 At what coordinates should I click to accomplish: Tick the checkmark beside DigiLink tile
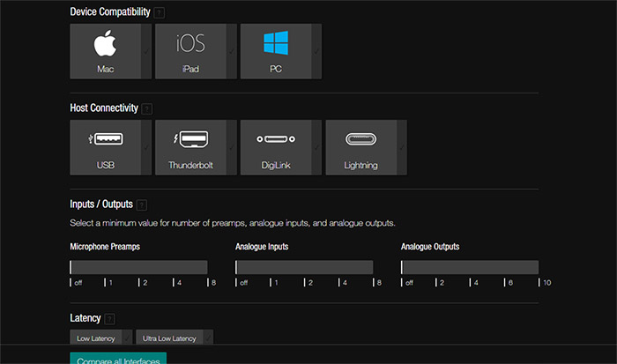point(316,147)
